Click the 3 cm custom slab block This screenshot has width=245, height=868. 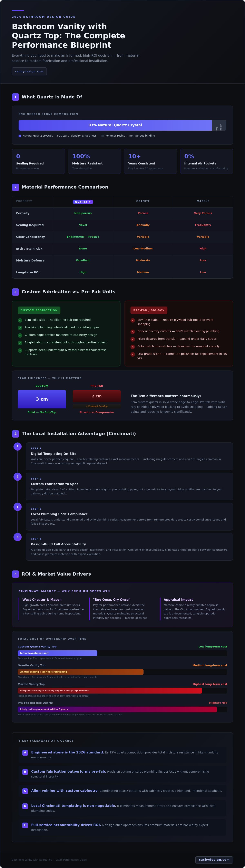click(42, 399)
